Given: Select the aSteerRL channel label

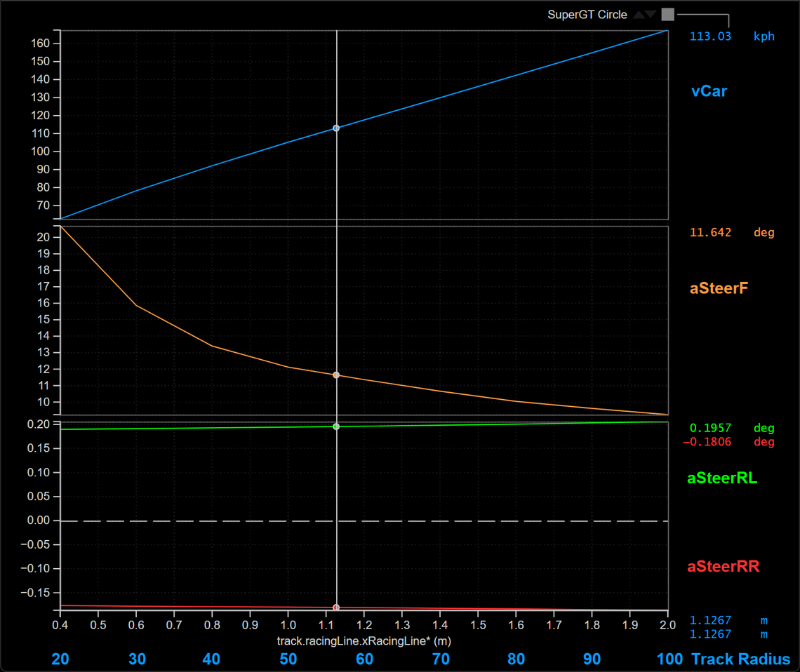Looking at the screenshot, I should click(x=722, y=478).
